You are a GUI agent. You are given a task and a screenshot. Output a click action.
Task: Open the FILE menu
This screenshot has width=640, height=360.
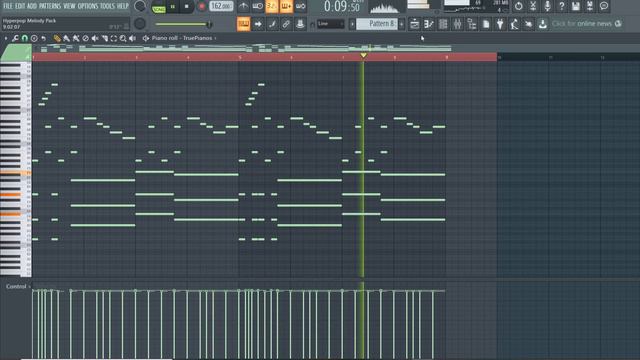pos(8,6)
